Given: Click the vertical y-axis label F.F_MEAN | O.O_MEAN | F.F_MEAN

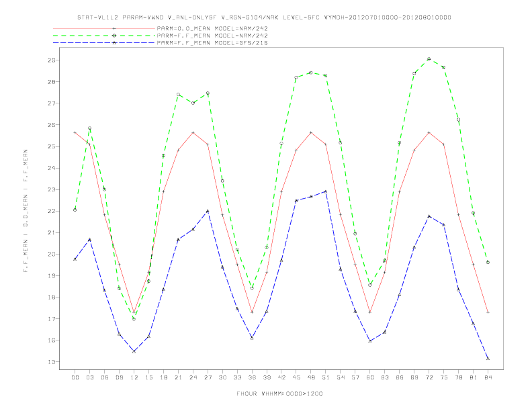Looking at the screenshot, I should [26, 211].
